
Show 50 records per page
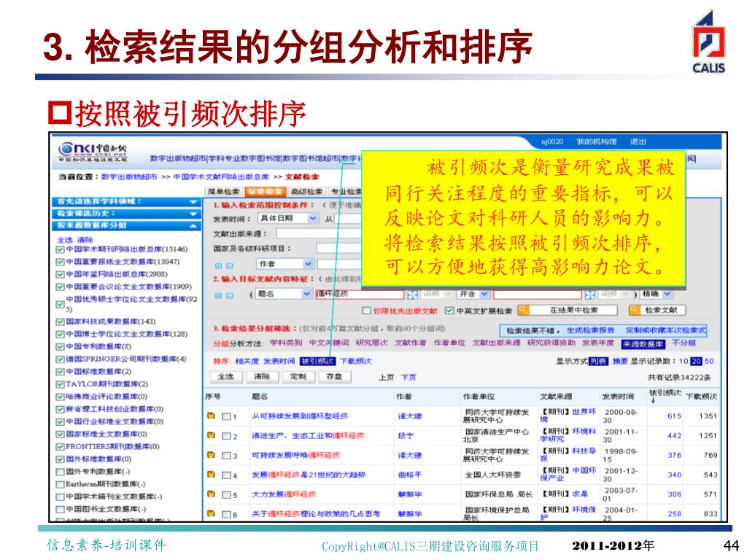click(709, 361)
